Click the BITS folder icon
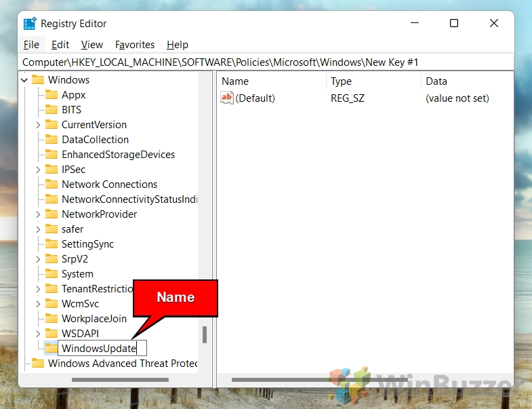Viewport: 532px width, 409px height. click(x=52, y=109)
